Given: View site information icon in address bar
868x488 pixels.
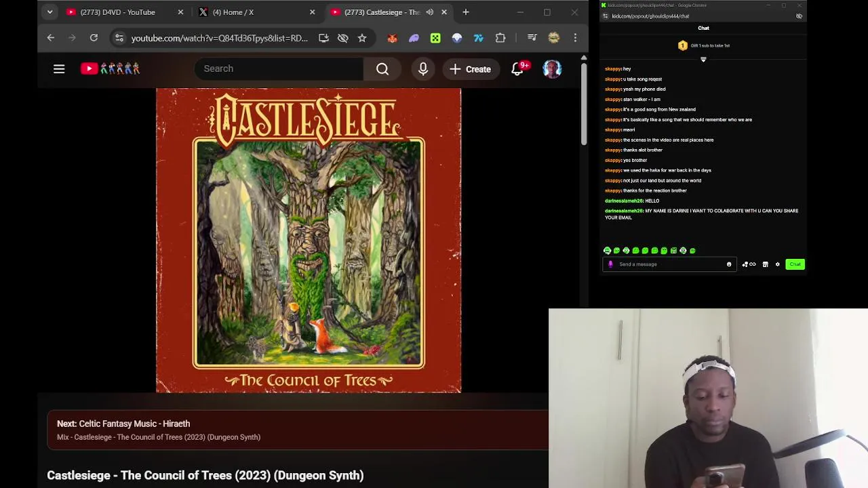Looking at the screenshot, I should coord(119,38).
